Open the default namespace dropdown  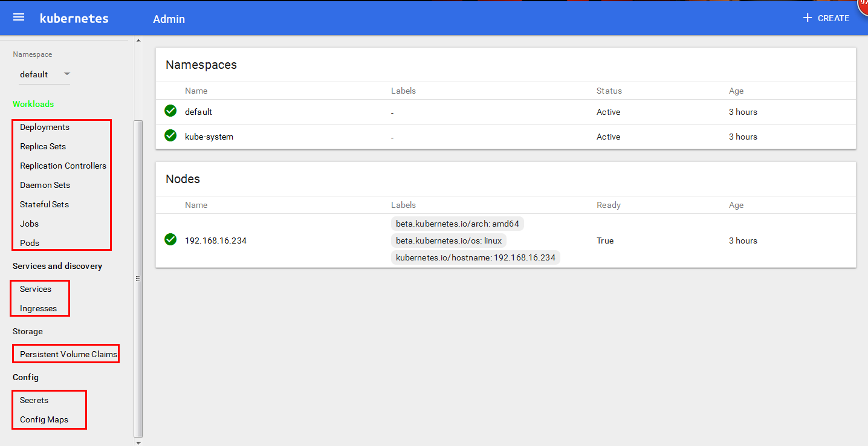tap(45, 74)
